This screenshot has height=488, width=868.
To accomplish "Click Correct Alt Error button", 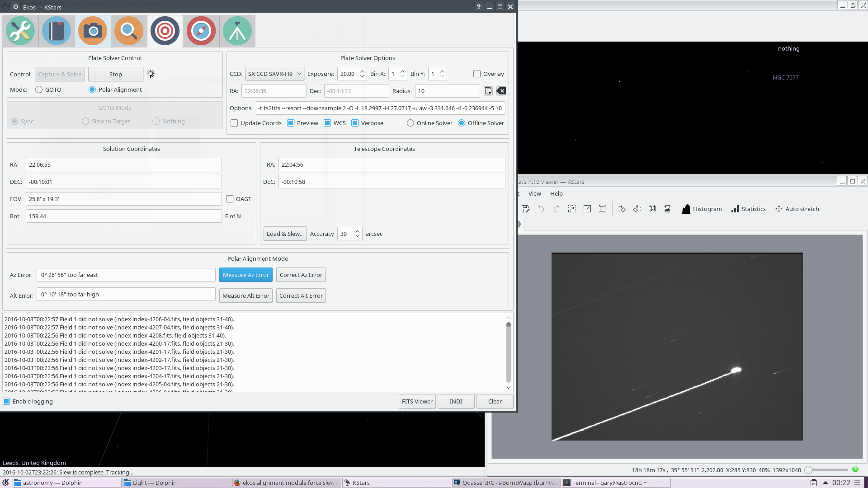I will (301, 296).
